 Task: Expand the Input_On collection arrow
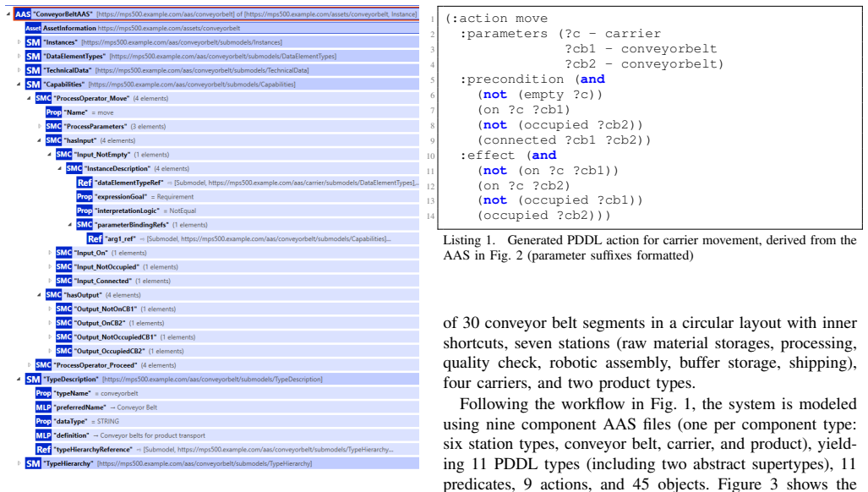[x=50, y=253]
